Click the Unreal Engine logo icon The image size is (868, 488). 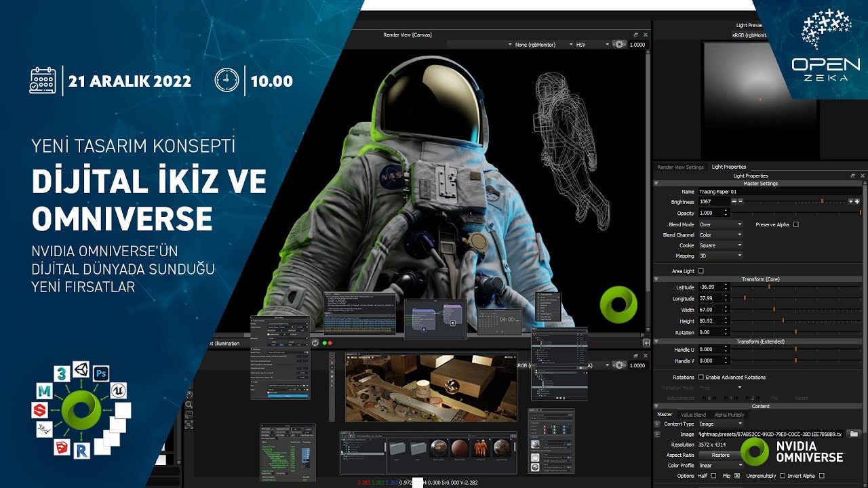pos(119,390)
